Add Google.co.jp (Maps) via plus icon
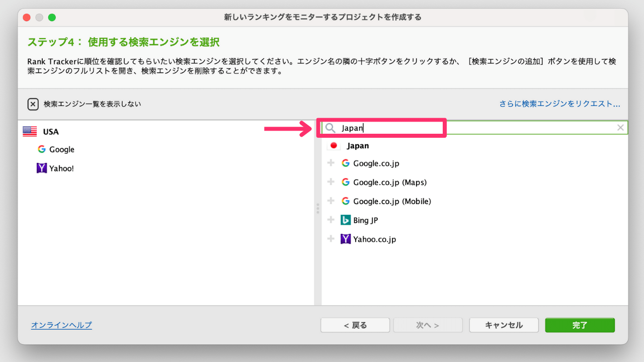 coord(331,182)
